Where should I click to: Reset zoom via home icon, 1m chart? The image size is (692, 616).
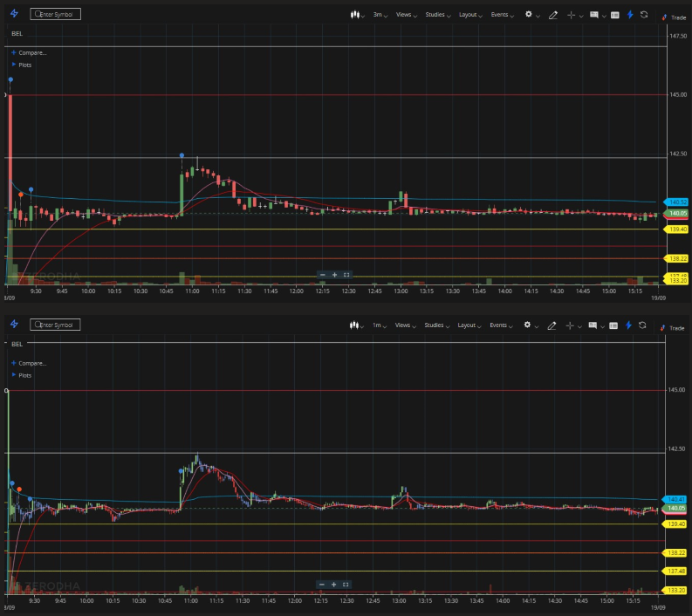(346, 585)
